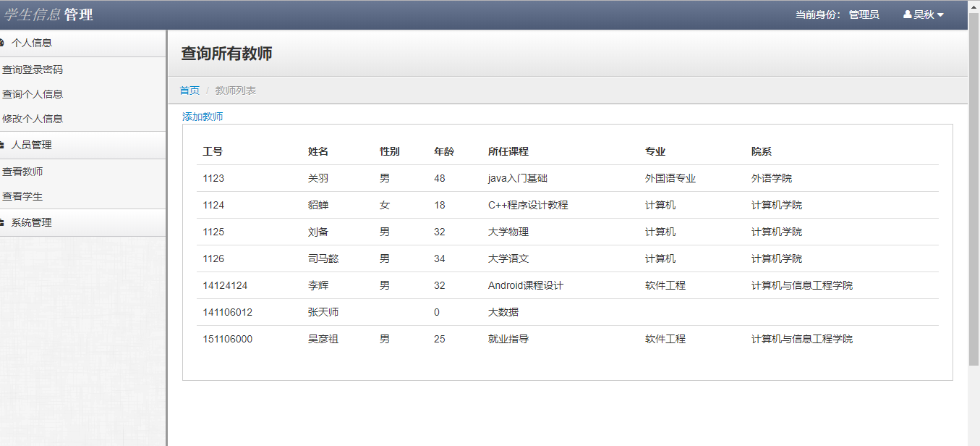The width and height of the screenshot is (980, 446).
Task: Select teacher name 李辉
Action: click(x=318, y=285)
